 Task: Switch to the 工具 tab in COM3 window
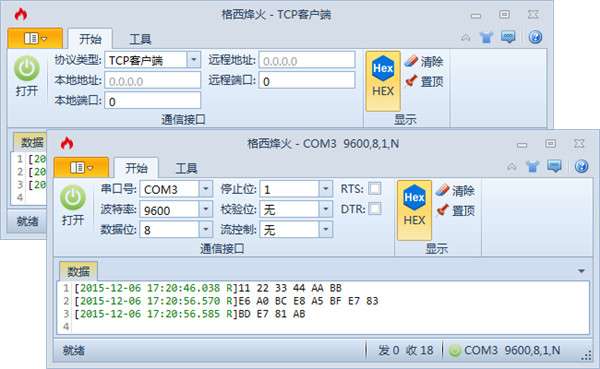tap(186, 168)
